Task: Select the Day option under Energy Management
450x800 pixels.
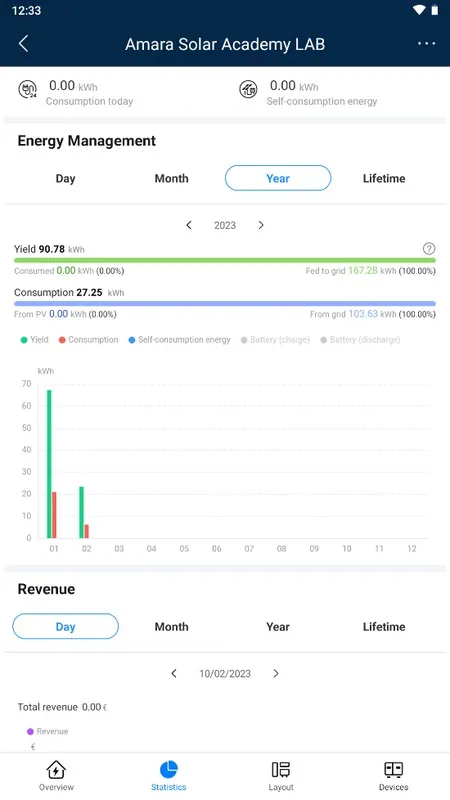Action: point(65,179)
